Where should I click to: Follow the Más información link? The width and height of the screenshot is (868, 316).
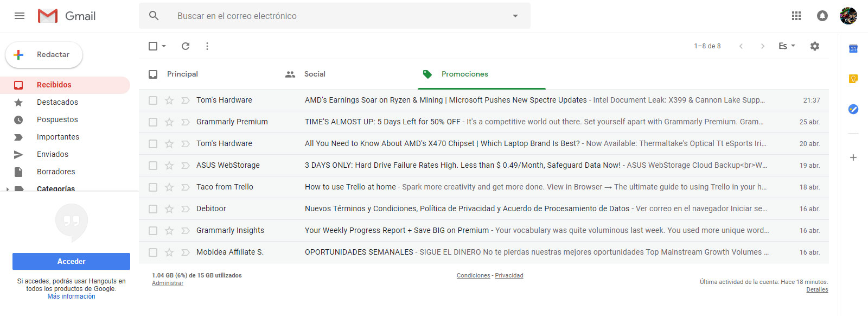(x=71, y=296)
